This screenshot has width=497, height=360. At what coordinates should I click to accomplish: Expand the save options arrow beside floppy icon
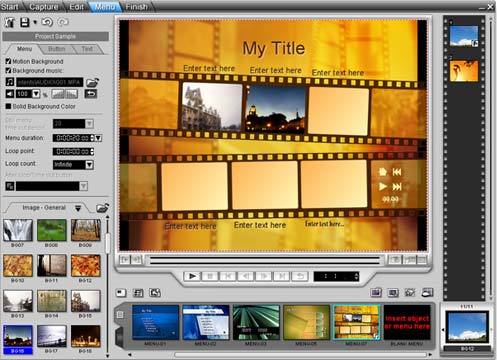(35, 23)
